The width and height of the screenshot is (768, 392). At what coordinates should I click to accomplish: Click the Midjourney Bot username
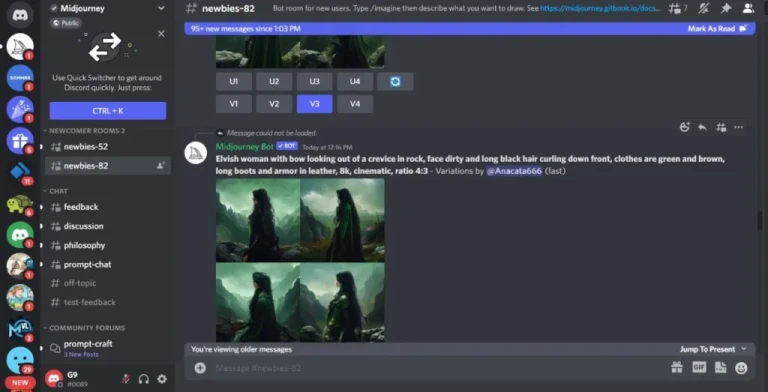point(244,147)
